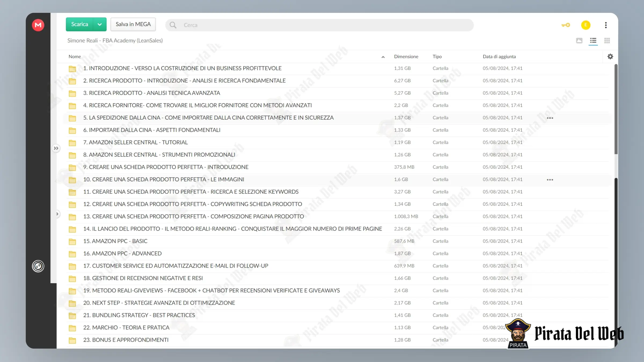Click the search magnifier icon

(x=173, y=25)
